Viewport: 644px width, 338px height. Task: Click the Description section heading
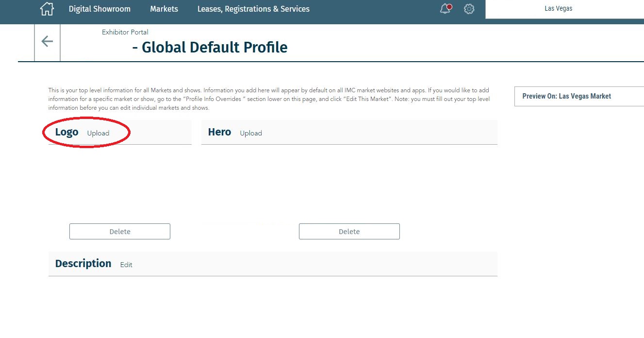83,264
